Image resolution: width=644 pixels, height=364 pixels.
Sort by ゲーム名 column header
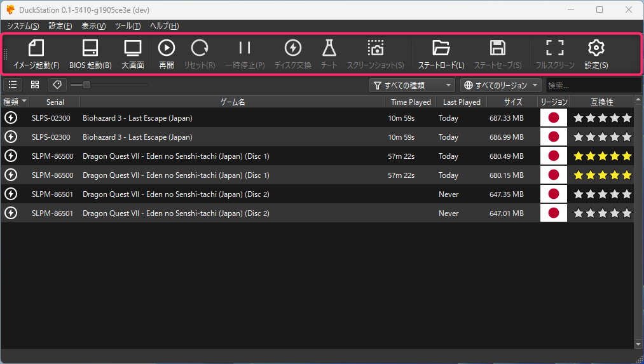pyautogui.click(x=233, y=102)
